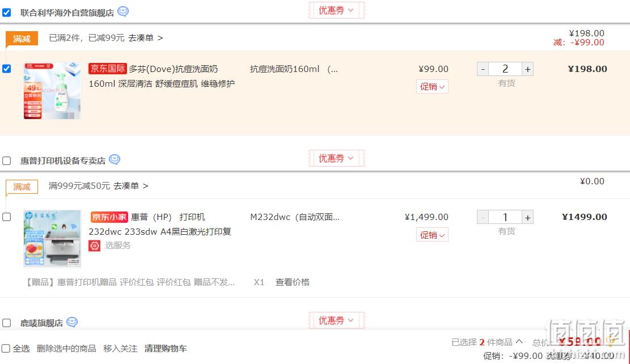Open the HP printer product thumbnail
Image resolution: width=630 pixels, height=364 pixels.
52,239
